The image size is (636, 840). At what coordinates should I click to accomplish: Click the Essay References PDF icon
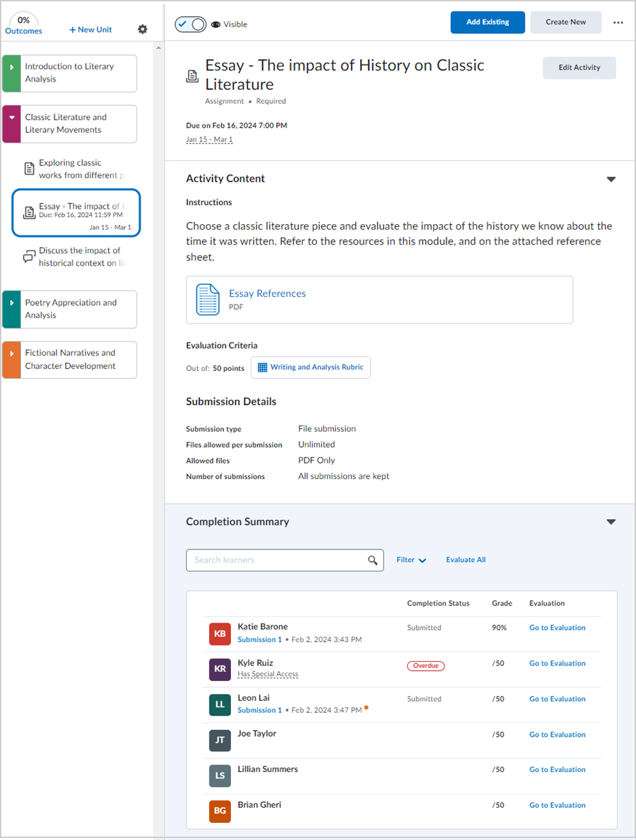point(208,300)
